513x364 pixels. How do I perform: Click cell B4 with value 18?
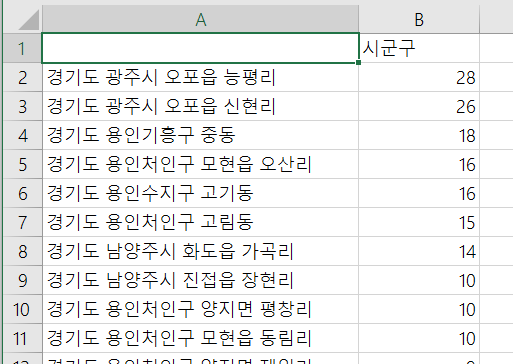(x=419, y=135)
